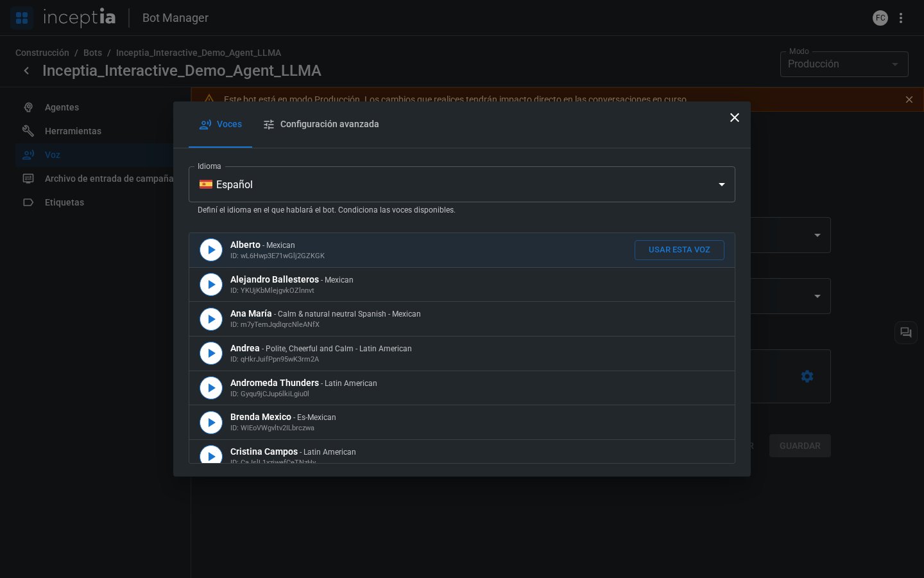The image size is (924, 578).
Task: Play the Cristina Campos voice sample
Action: (x=211, y=455)
